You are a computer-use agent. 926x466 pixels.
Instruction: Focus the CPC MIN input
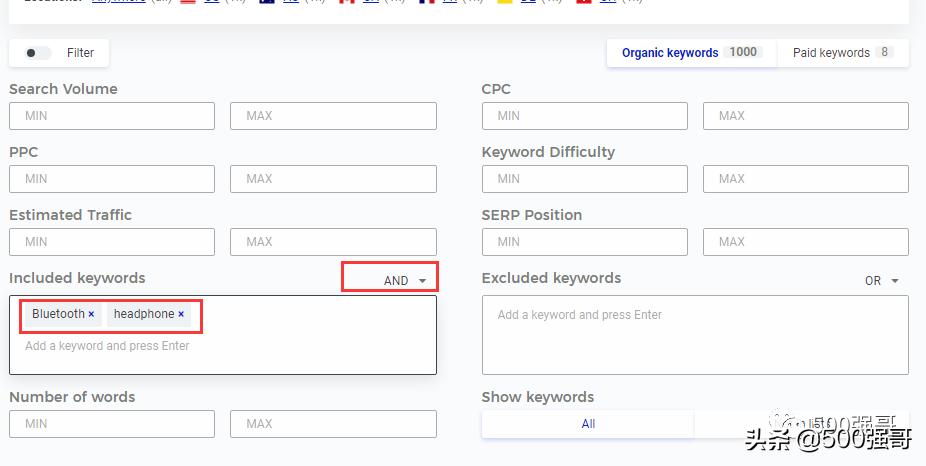(x=585, y=116)
